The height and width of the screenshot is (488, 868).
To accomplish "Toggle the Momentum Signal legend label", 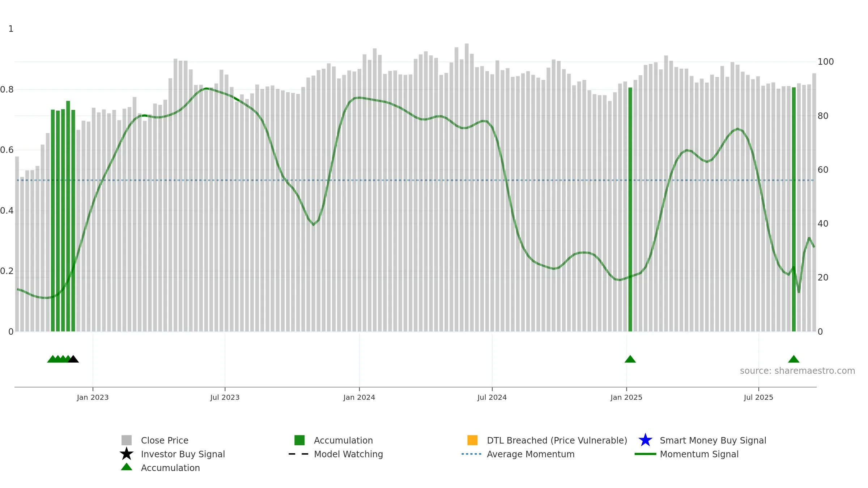I will pyautogui.click(x=699, y=454).
